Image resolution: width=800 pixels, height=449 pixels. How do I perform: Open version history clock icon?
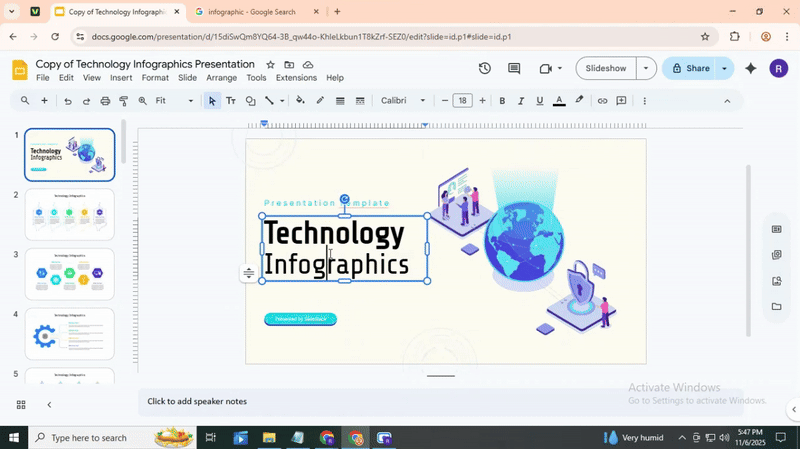tap(485, 69)
